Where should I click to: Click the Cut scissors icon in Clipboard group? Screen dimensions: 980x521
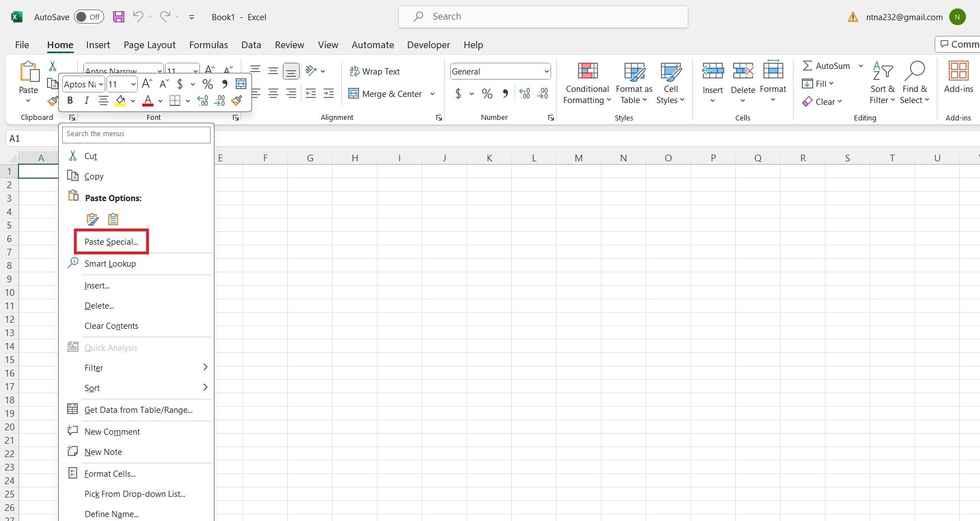[53, 66]
